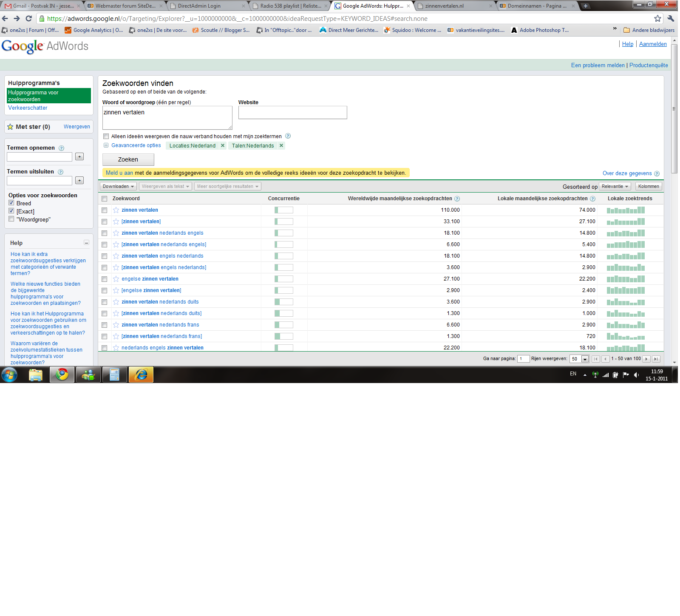The width and height of the screenshot is (680, 616).
Task: Open 'Rijen weergeven' 50 dropdown
Action: coord(579,359)
